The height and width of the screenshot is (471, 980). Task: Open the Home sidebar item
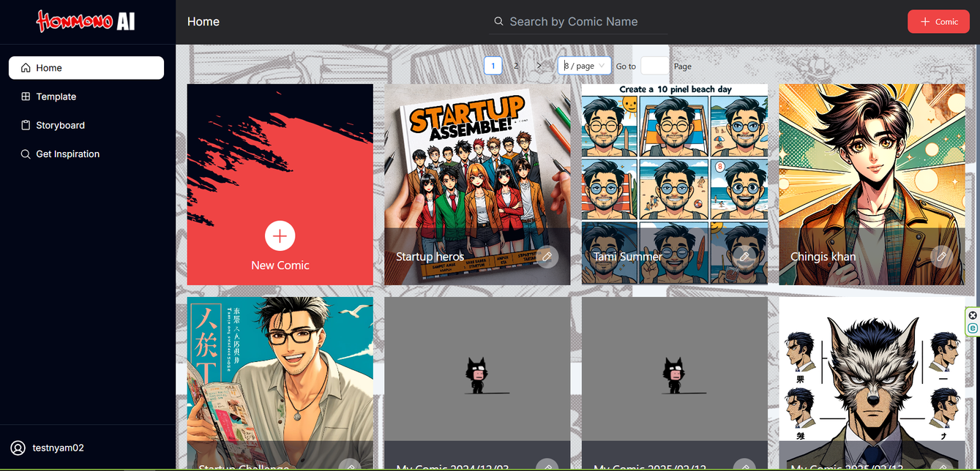click(86, 68)
